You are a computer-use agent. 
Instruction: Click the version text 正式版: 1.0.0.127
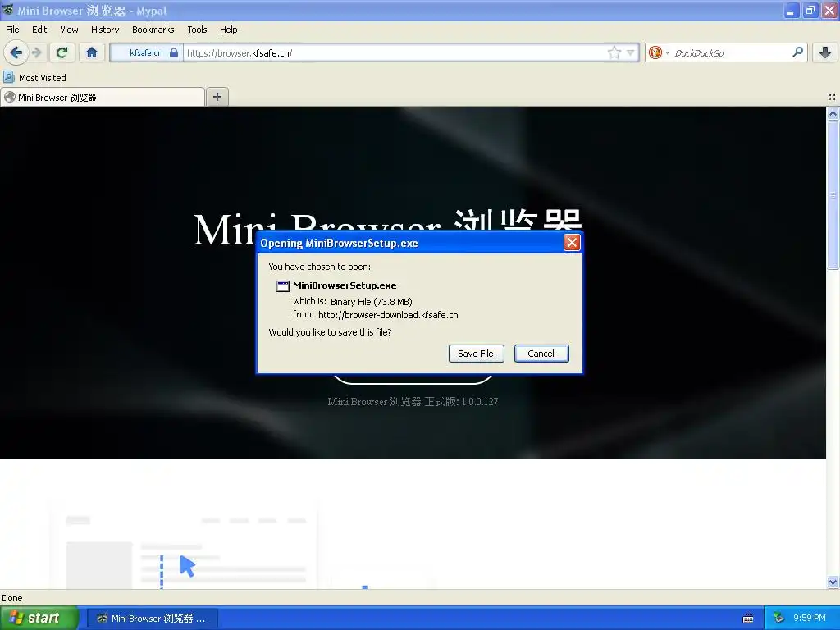(x=461, y=402)
